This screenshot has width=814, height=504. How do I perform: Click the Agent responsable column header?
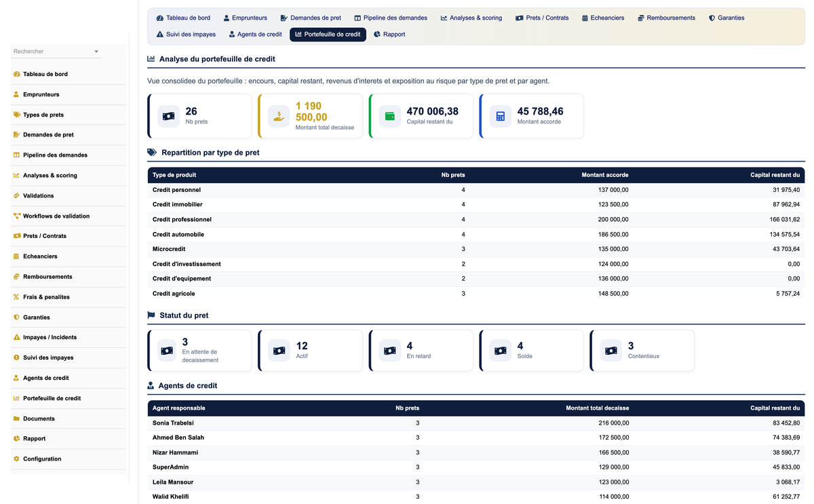pos(179,408)
